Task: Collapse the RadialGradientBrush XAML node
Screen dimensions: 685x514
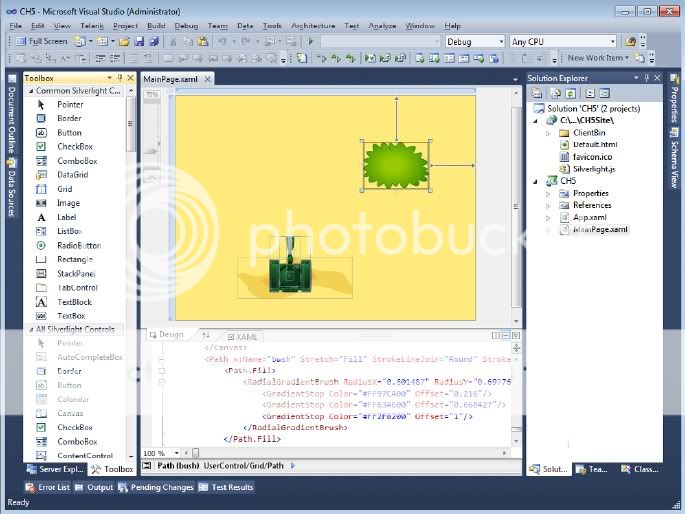Action: coord(162,382)
